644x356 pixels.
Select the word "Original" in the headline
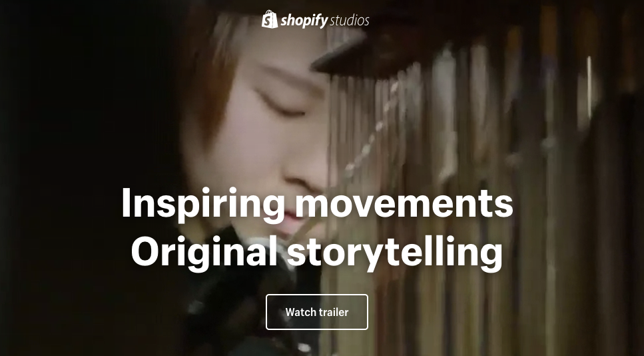coord(204,253)
